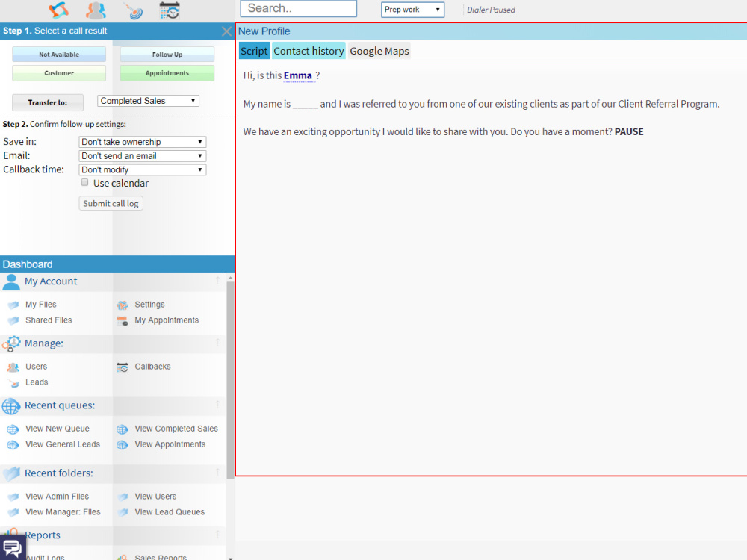Click the Search input field
The width and height of the screenshot is (747, 560).
click(x=299, y=8)
